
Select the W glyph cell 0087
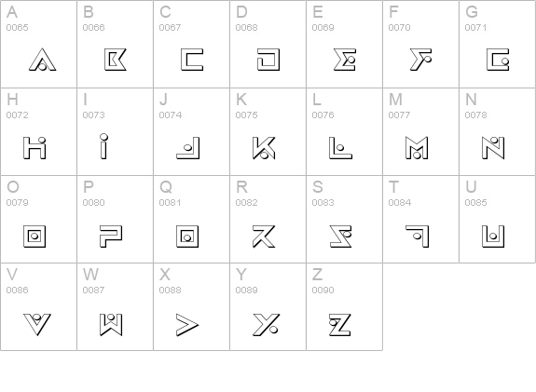tap(116, 306)
